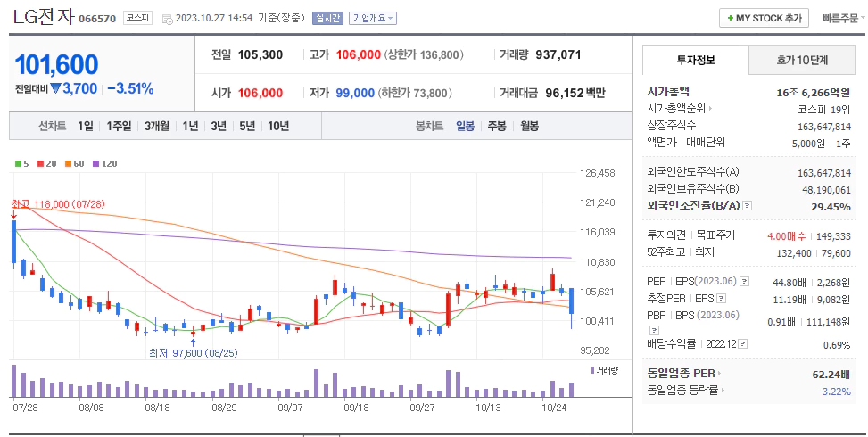Click the 4.00매수 investment opinion
868x437 pixels.
click(787, 236)
